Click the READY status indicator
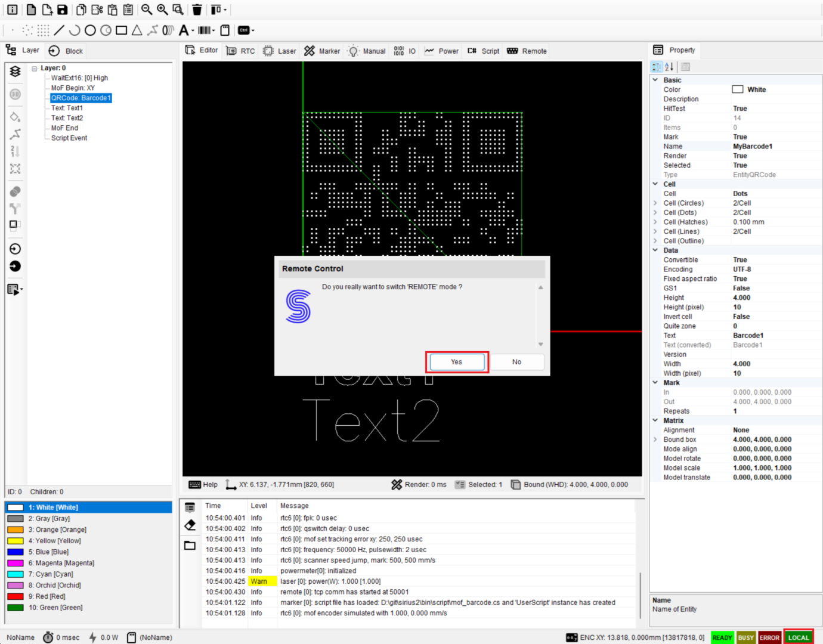Screen dimensions: 823x644 [722, 637]
